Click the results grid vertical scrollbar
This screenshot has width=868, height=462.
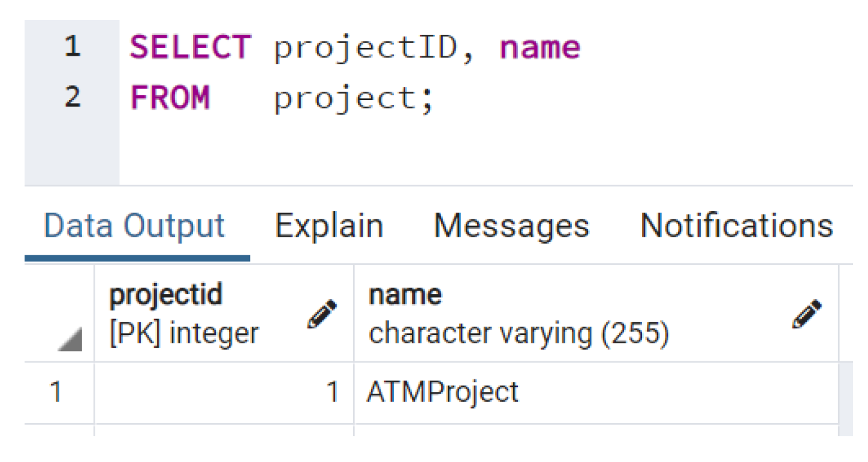coord(845,398)
